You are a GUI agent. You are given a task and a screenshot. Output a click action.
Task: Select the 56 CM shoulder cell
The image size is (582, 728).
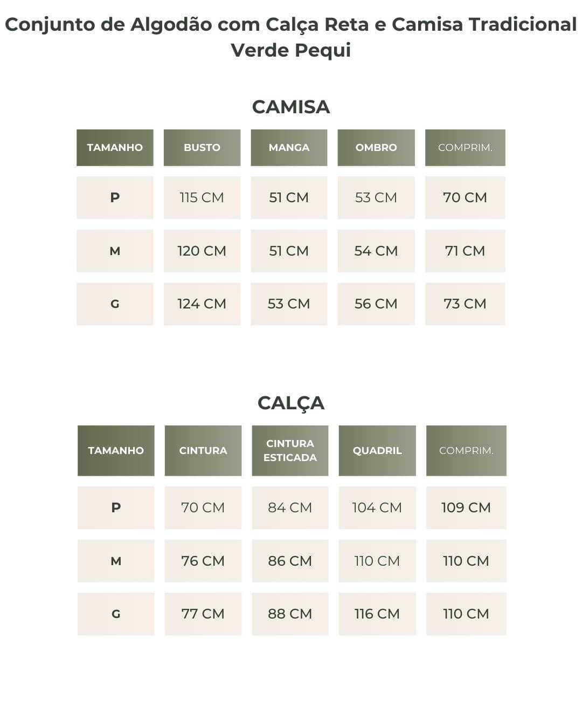point(376,304)
